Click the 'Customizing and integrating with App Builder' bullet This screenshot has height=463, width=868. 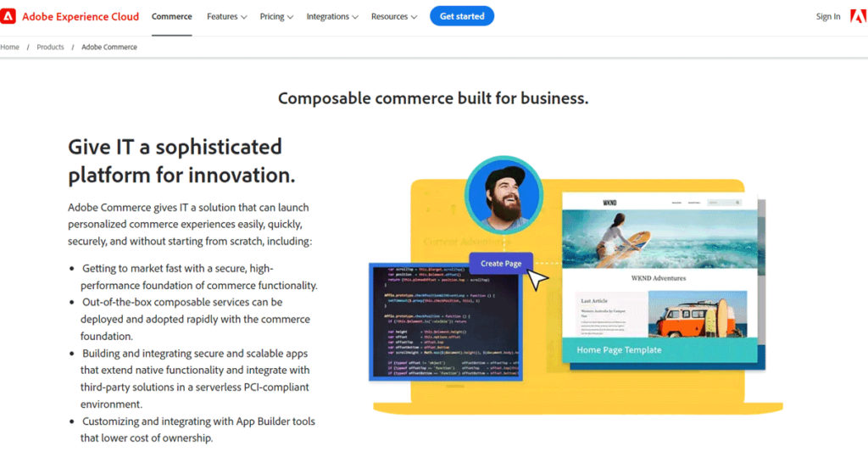click(198, 430)
